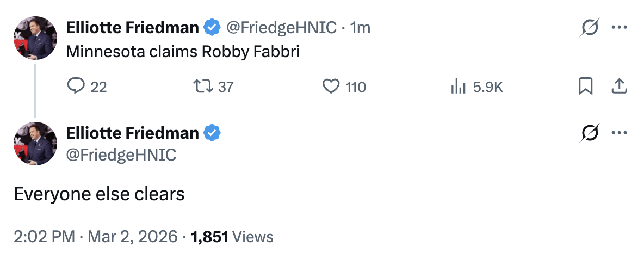Share the Minnesota claims tweet

620,87
